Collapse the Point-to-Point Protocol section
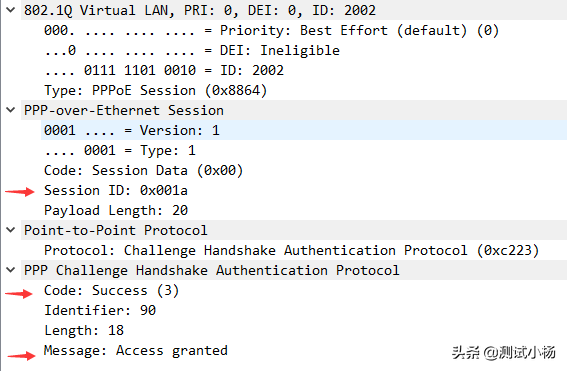 coord(11,230)
